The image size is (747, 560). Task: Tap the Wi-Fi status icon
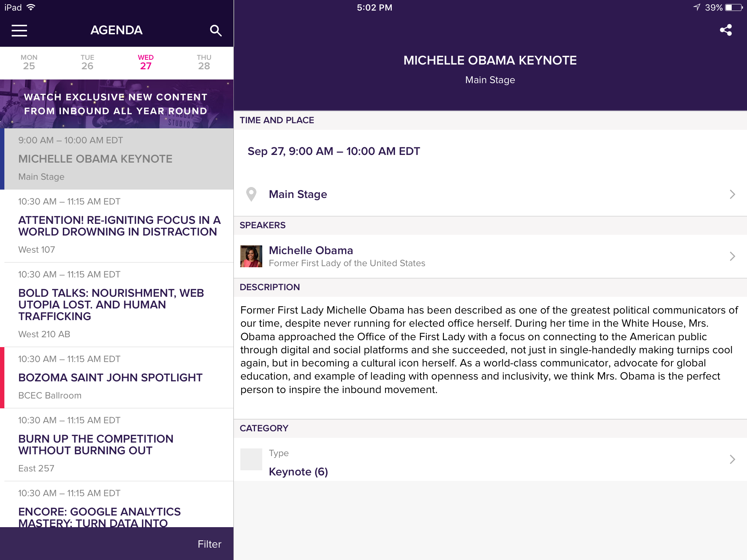click(31, 7)
